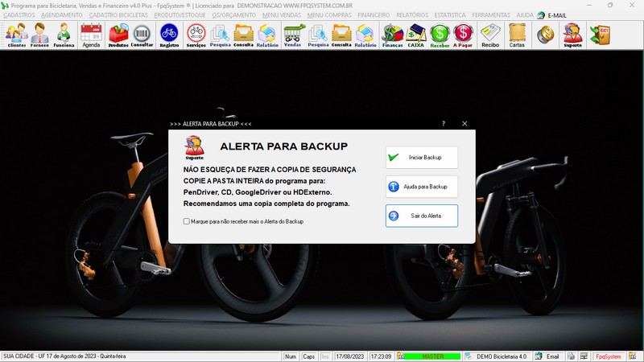Open the AJUDA menu
This screenshot has height=362, width=644.
(x=525, y=14)
